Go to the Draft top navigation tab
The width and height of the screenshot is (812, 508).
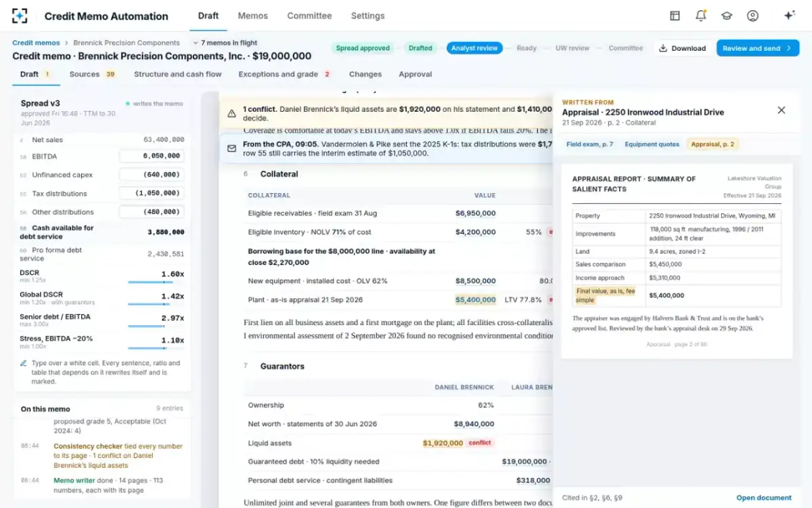(208, 16)
